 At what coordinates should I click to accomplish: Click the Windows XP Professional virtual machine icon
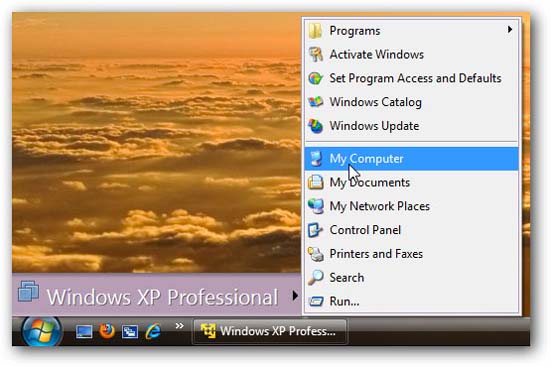28,291
